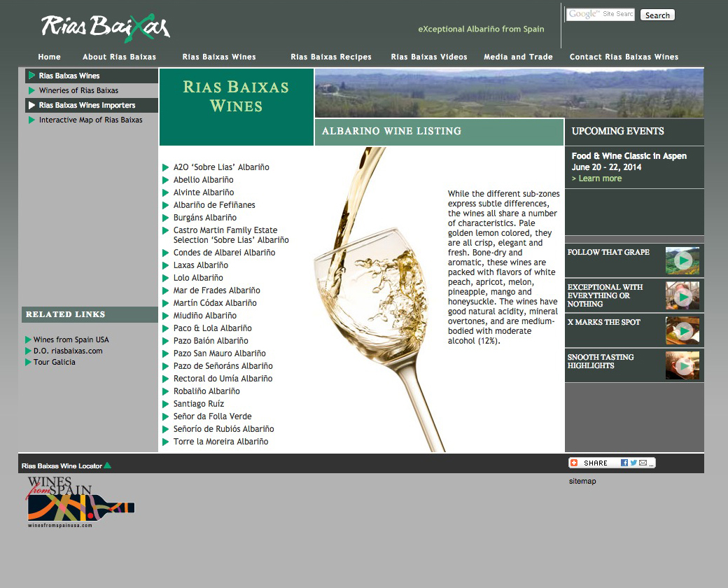This screenshot has height=588, width=728.
Task: Open the Abellio Albariño listing
Action: (x=204, y=180)
